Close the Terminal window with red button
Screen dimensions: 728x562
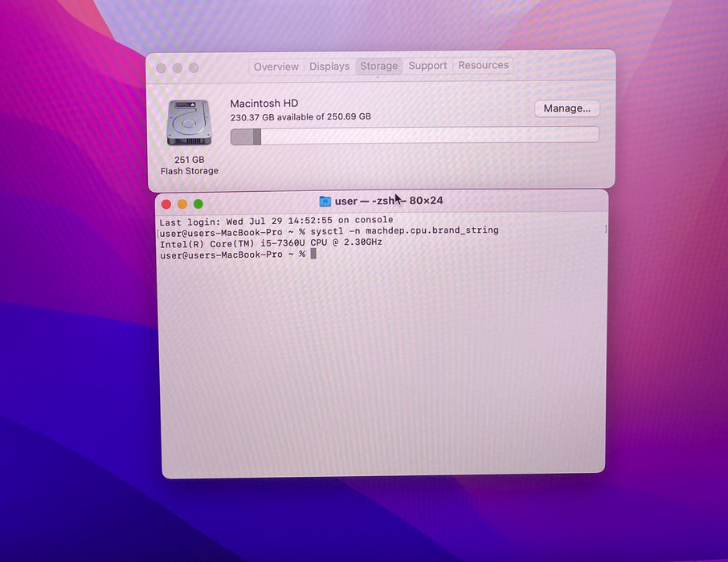pos(166,204)
